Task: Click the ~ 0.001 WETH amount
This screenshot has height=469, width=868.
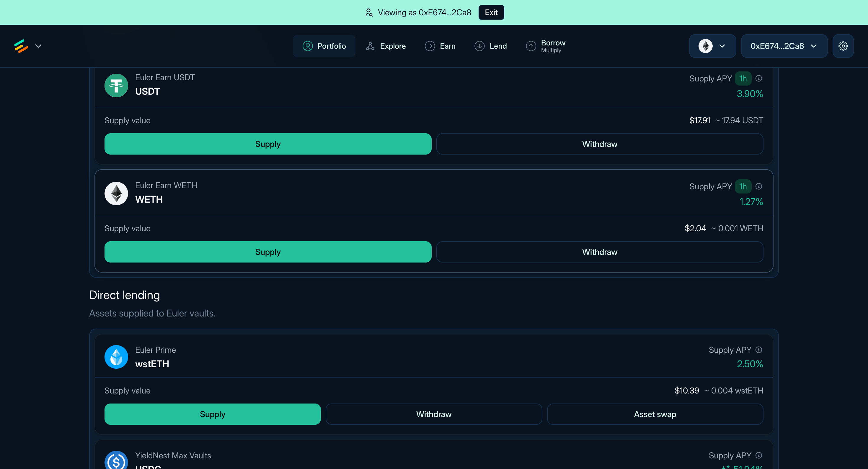Action: point(737,229)
